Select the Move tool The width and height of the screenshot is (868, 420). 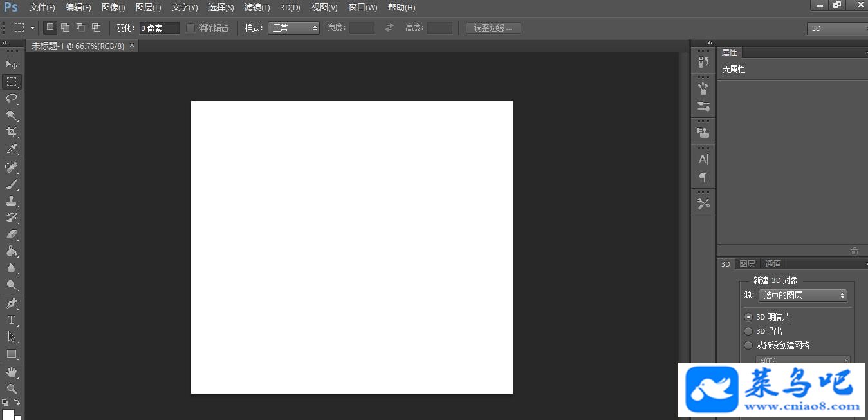click(x=12, y=64)
